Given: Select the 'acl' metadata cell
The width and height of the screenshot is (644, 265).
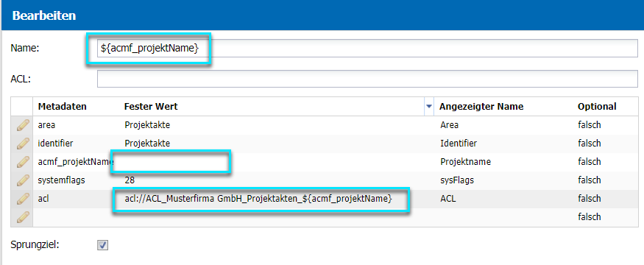Looking at the screenshot, I should (x=43, y=199).
